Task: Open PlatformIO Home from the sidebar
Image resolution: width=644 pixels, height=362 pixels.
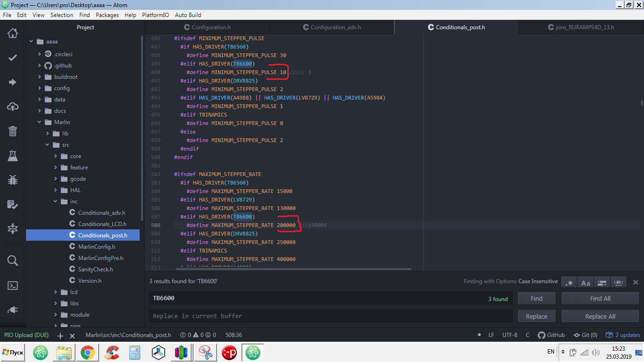Action: [13, 33]
